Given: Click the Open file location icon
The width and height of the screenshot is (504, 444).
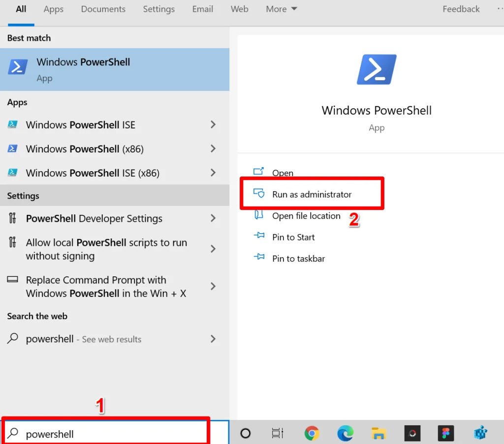Looking at the screenshot, I should point(259,214).
